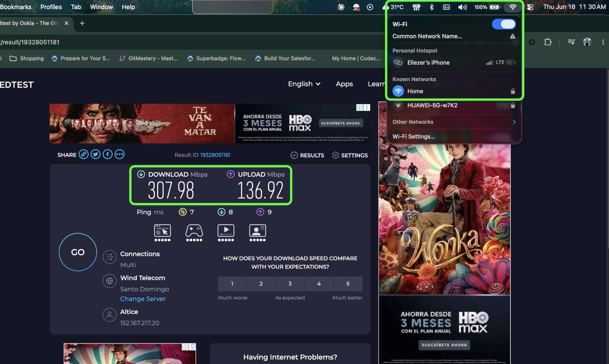Click the warning icon beside Common Network Name
The image size is (609, 364).
tap(513, 36)
